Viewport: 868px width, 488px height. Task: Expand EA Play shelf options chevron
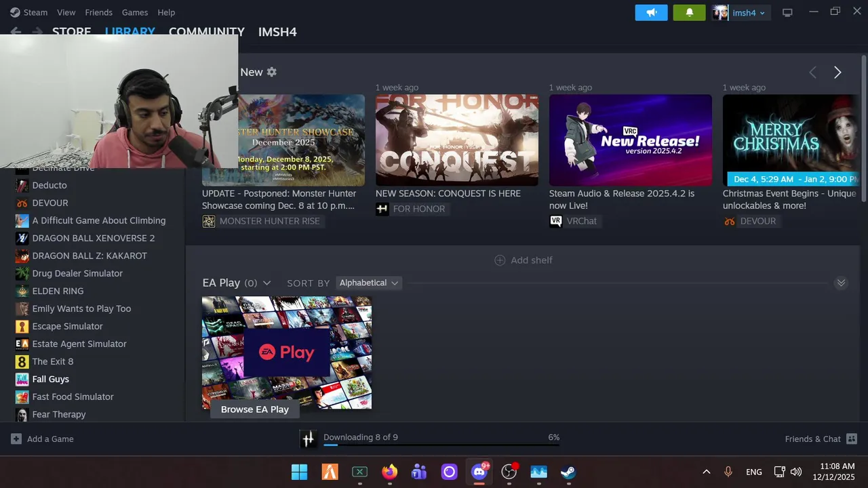click(267, 283)
